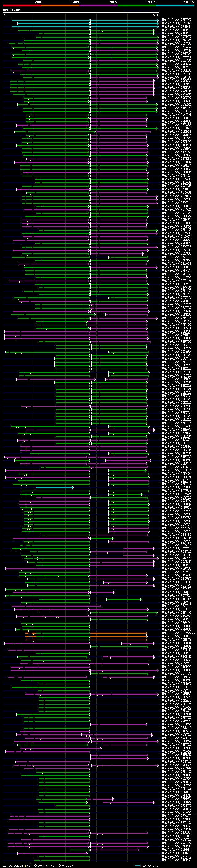Select subject label UniRef100_Q69P91
Image resolution: width=197 pixels, height=868 pixels.
(176, 446)
